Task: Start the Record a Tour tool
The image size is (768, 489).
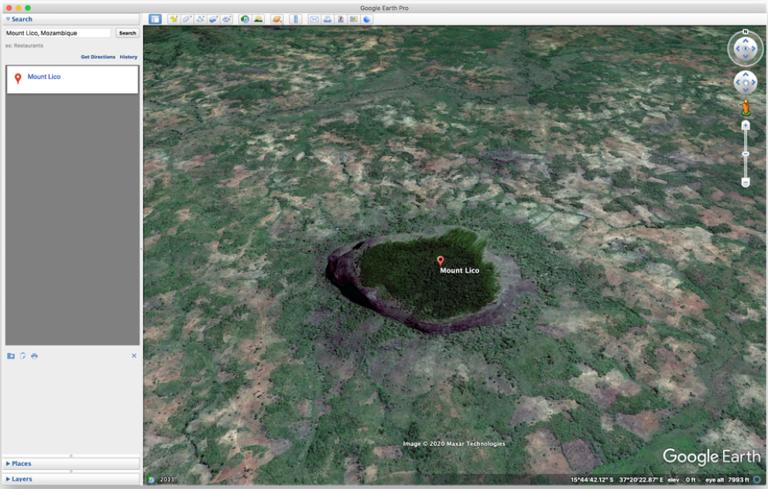Action: click(x=226, y=19)
